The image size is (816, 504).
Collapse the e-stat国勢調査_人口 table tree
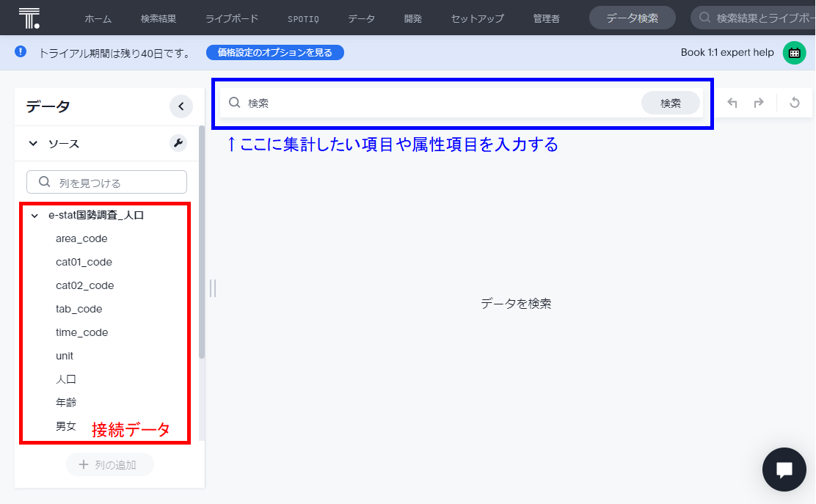(x=34, y=214)
